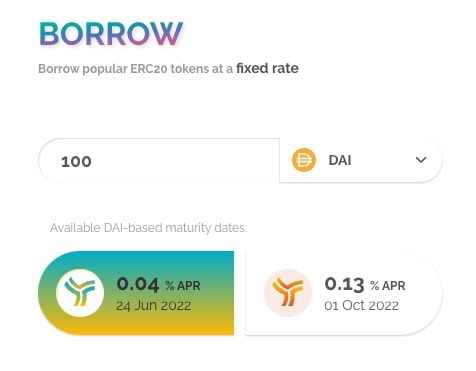Open the DAI token selector
This screenshot has width=476, height=371.
pos(361,160)
